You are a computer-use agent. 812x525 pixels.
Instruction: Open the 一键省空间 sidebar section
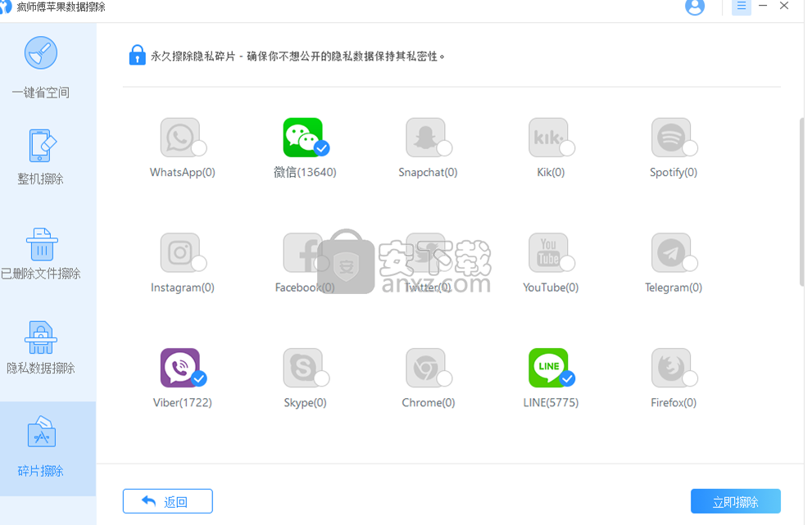click(x=40, y=67)
